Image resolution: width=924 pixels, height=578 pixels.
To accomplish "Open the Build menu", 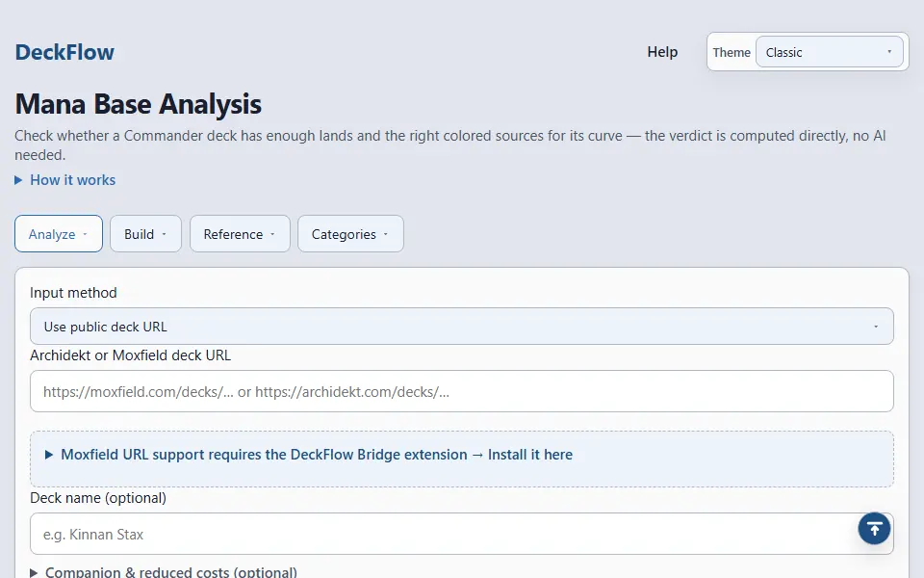I will 145,233.
